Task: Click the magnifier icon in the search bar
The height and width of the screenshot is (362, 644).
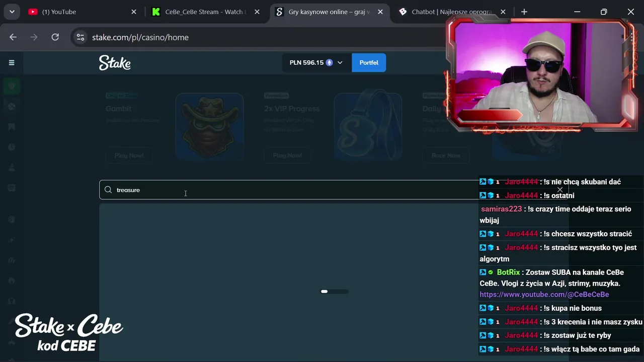Action: tap(108, 190)
